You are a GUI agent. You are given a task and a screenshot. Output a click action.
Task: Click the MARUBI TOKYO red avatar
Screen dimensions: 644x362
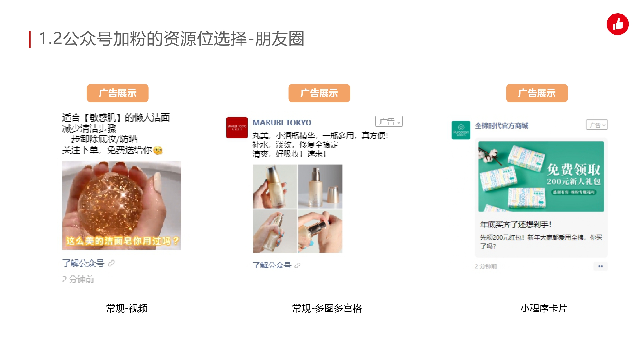point(237,128)
